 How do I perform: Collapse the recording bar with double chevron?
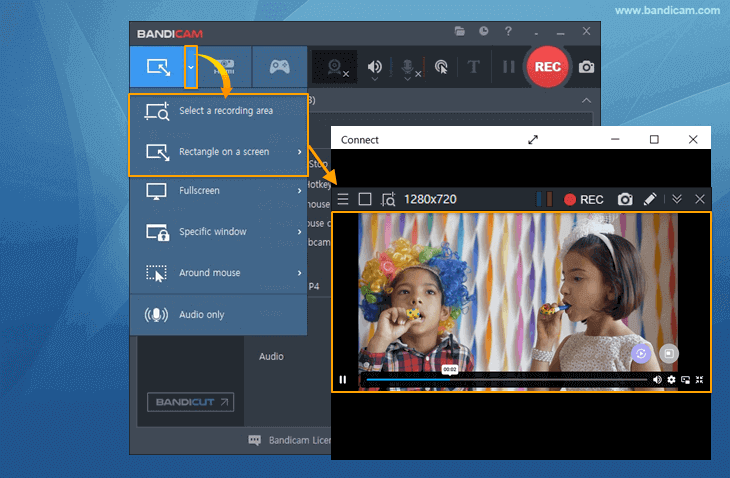click(677, 199)
